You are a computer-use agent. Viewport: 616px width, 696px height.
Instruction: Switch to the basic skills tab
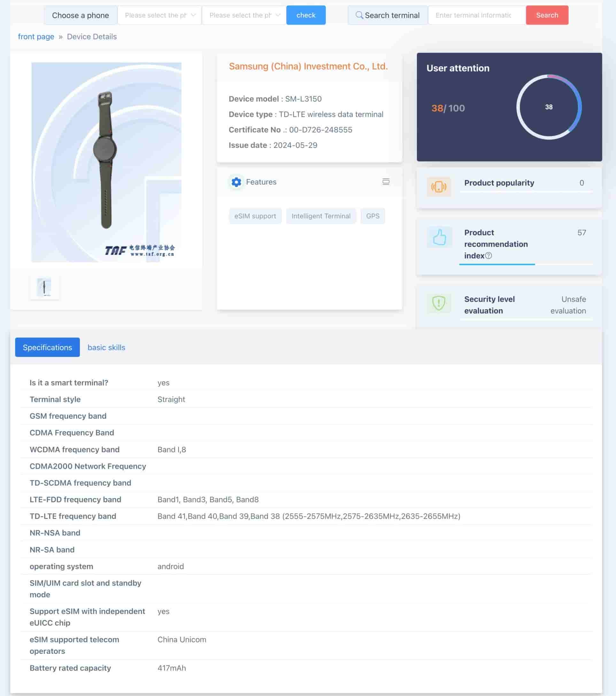[x=106, y=347]
